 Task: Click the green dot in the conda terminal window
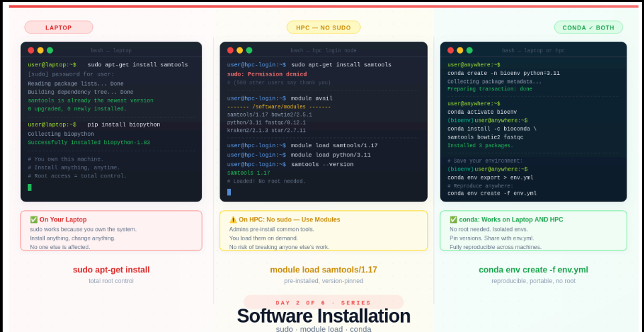(469, 50)
